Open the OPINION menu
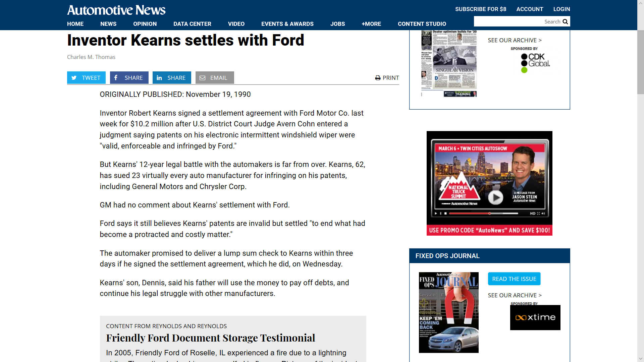Image resolution: width=644 pixels, height=362 pixels. [x=145, y=24]
